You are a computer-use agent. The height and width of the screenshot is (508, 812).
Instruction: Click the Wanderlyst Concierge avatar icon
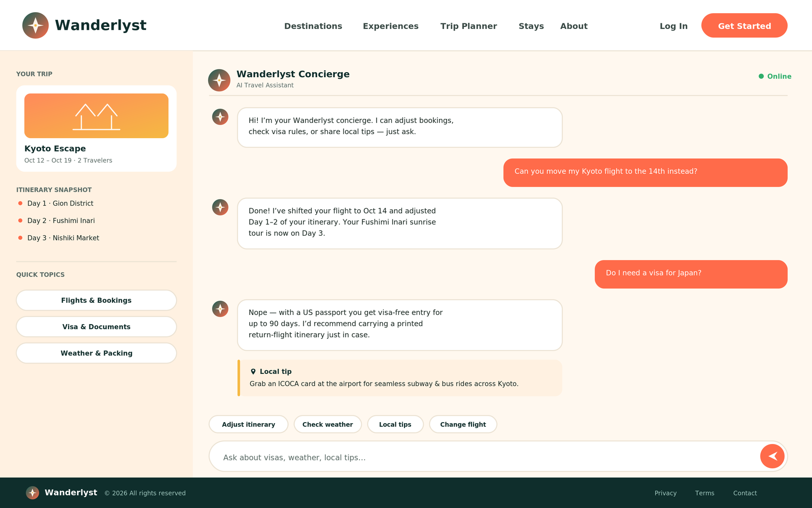click(219, 80)
